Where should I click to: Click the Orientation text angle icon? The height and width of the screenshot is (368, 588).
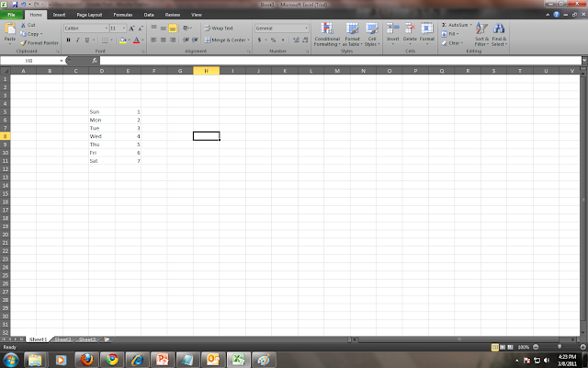click(187, 29)
